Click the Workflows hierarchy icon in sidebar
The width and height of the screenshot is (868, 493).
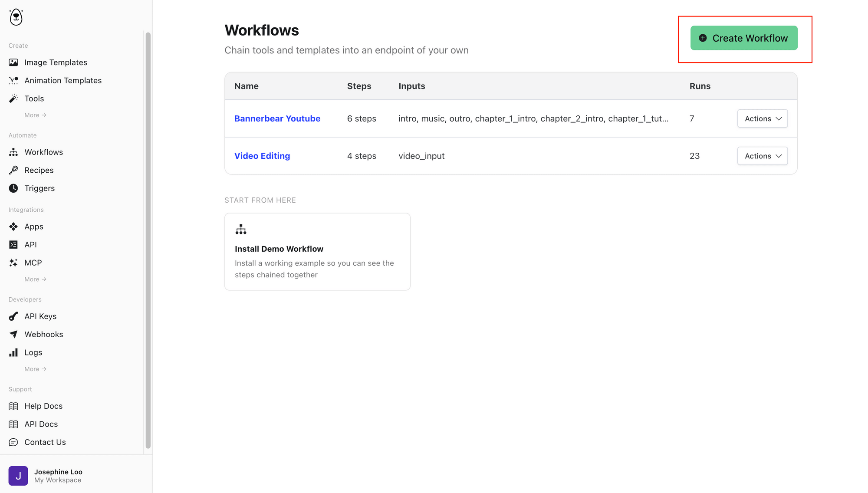[13, 152]
